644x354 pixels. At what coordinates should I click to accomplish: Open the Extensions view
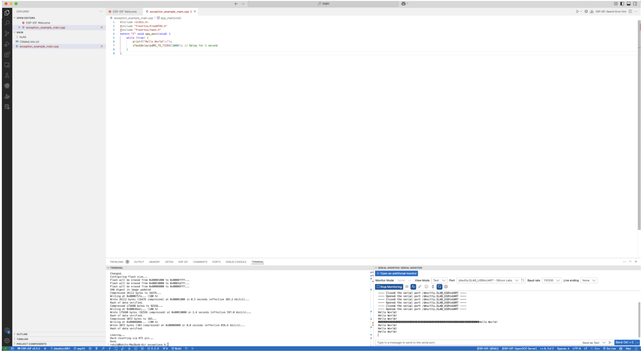[7, 54]
